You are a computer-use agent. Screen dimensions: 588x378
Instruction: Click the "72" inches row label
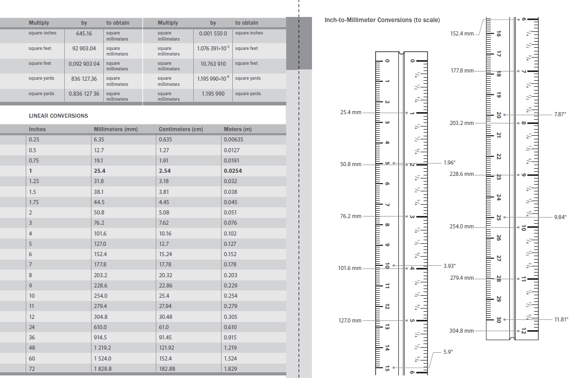(x=32, y=369)
